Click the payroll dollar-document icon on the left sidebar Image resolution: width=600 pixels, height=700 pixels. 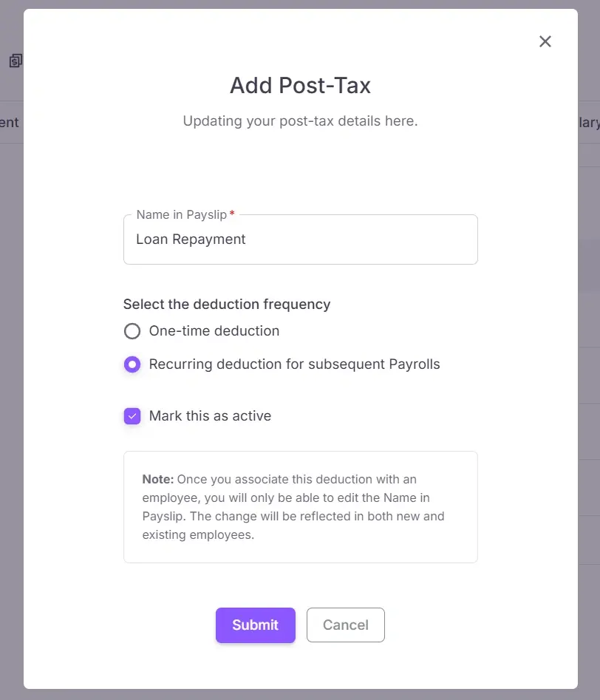click(15, 61)
